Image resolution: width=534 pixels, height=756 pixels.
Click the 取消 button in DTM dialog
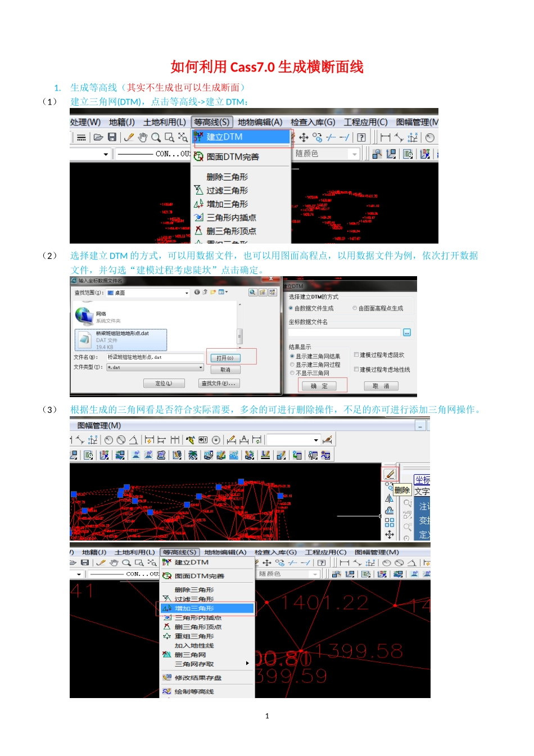[381, 386]
